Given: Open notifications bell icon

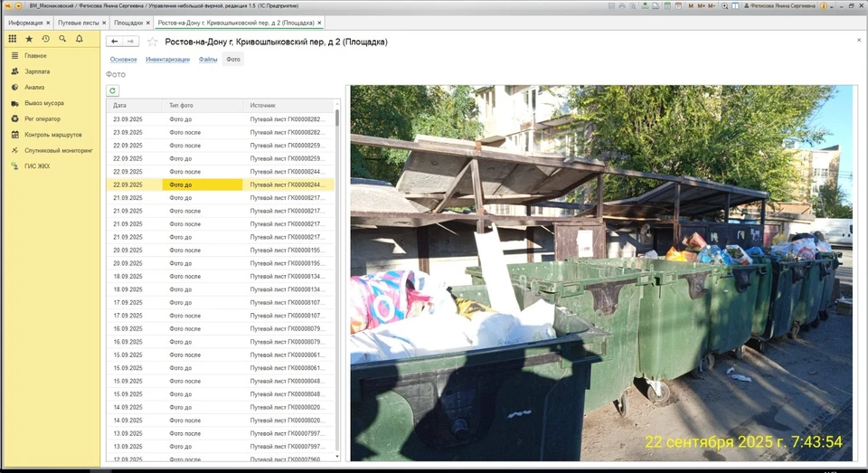Looking at the screenshot, I should [x=80, y=39].
